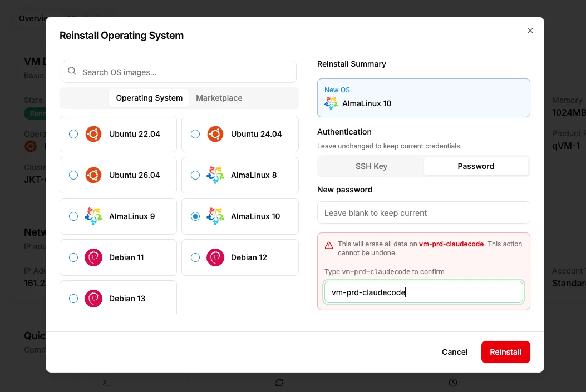Click the AlmaLinux 10 logo in OS list

(215, 216)
